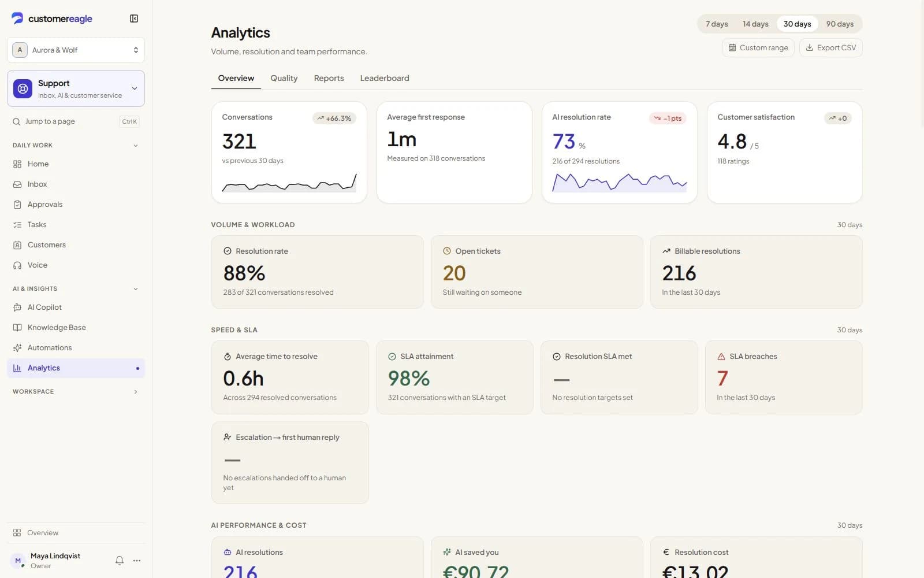Image resolution: width=924 pixels, height=578 pixels.
Task: Switch to the Quality tab
Action: pyautogui.click(x=284, y=79)
